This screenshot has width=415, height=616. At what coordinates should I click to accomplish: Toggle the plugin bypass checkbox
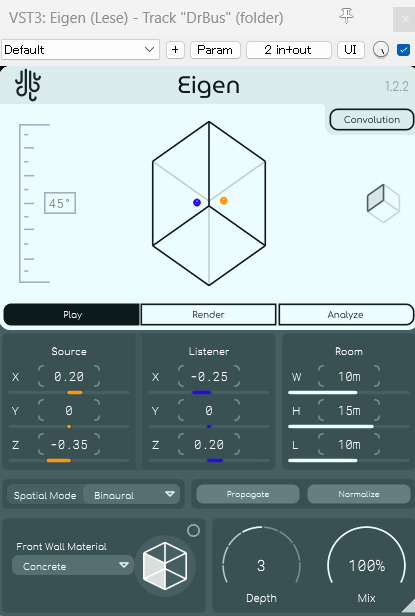(x=404, y=50)
